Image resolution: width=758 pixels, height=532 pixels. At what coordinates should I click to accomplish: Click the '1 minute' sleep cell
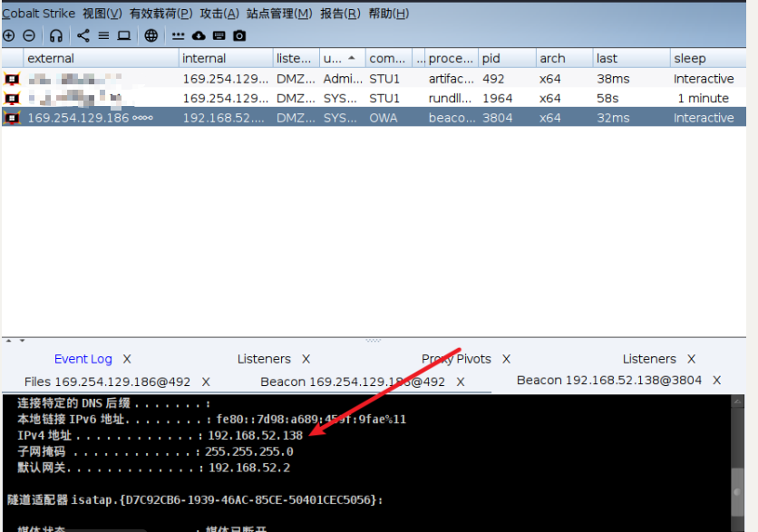(x=708, y=98)
